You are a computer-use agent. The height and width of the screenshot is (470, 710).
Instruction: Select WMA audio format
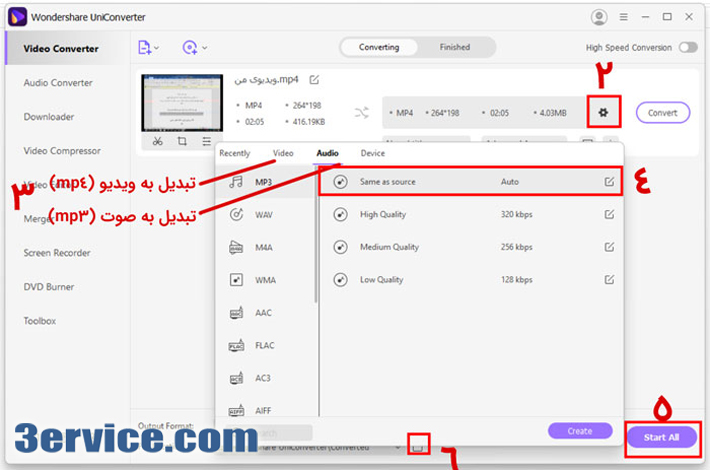[265, 280]
